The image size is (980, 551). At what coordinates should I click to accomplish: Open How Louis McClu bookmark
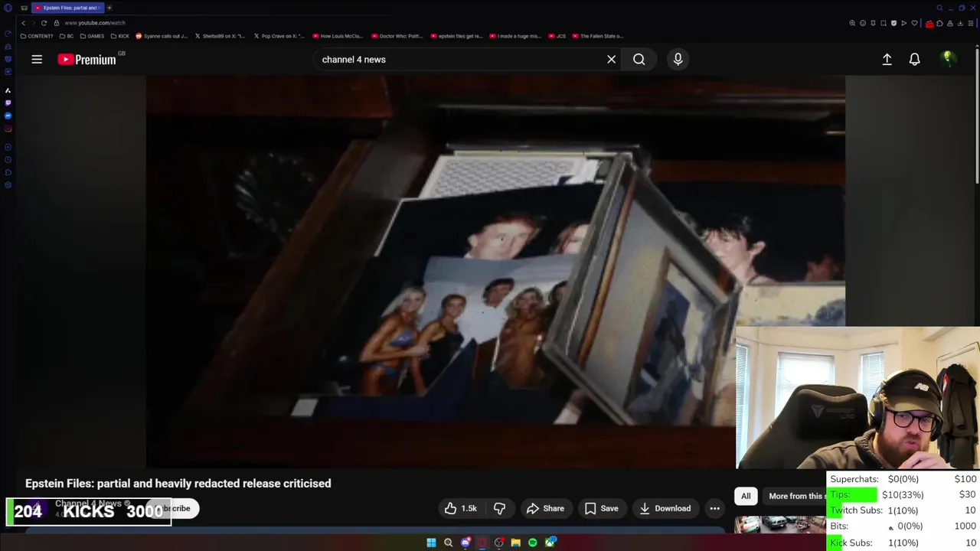point(338,36)
